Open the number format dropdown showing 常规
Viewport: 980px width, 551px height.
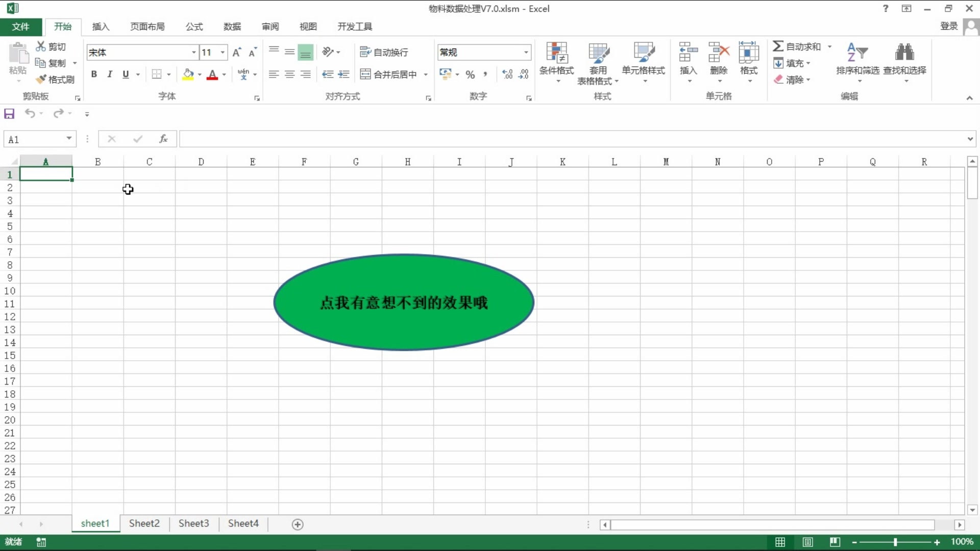pyautogui.click(x=526, y=52)
